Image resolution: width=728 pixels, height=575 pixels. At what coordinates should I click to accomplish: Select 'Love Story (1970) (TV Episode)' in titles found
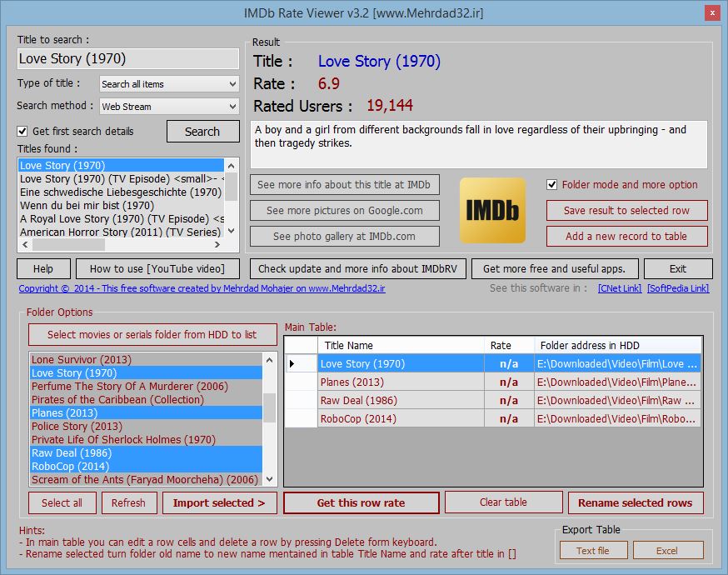coord(122,179)
